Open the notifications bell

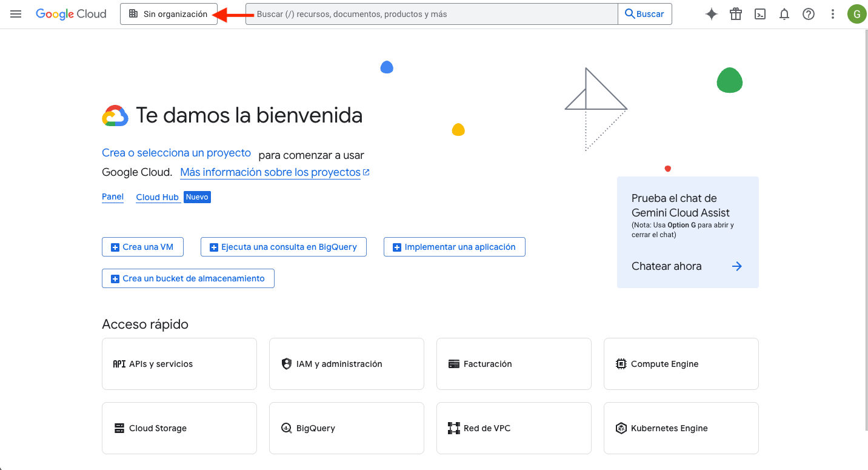pos(784,14)
